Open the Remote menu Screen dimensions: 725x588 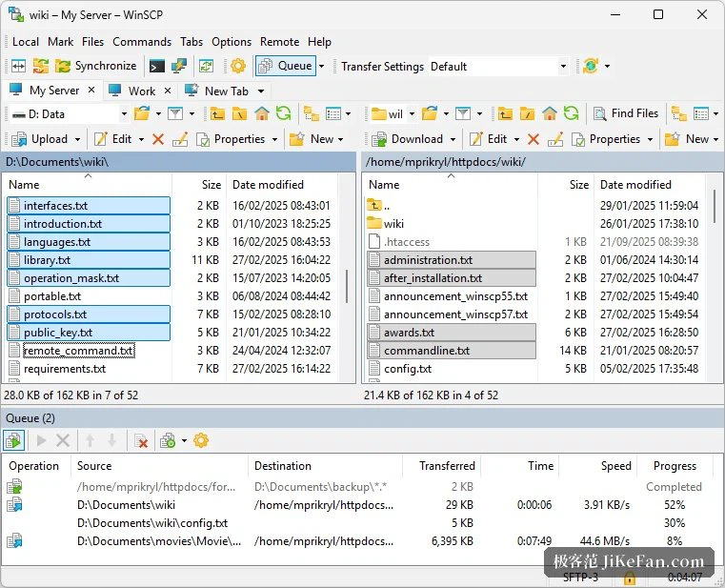click(x=279, y=42)
